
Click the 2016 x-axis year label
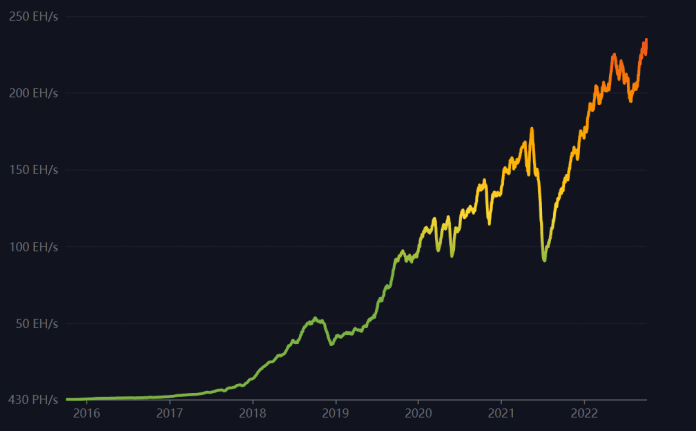pos(87,412)
